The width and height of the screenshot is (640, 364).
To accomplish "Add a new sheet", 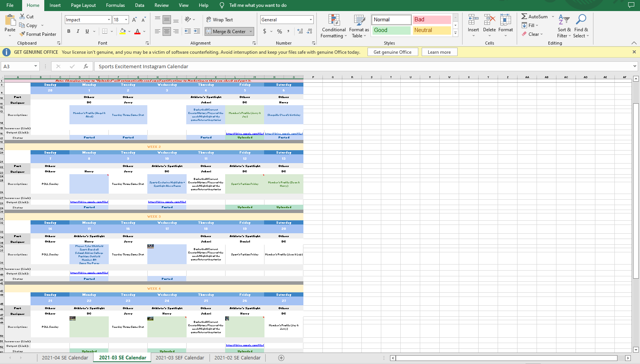I will pos(281,358).
